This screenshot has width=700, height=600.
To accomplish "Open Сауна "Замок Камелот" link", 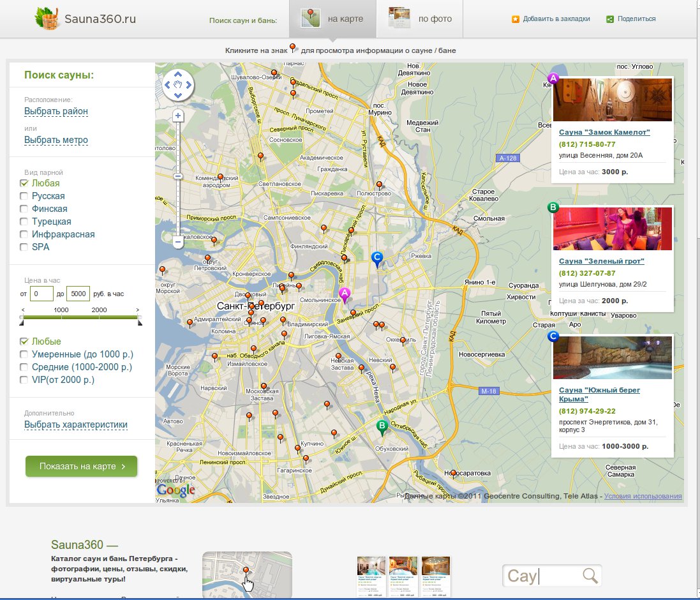I will point(604,132).
